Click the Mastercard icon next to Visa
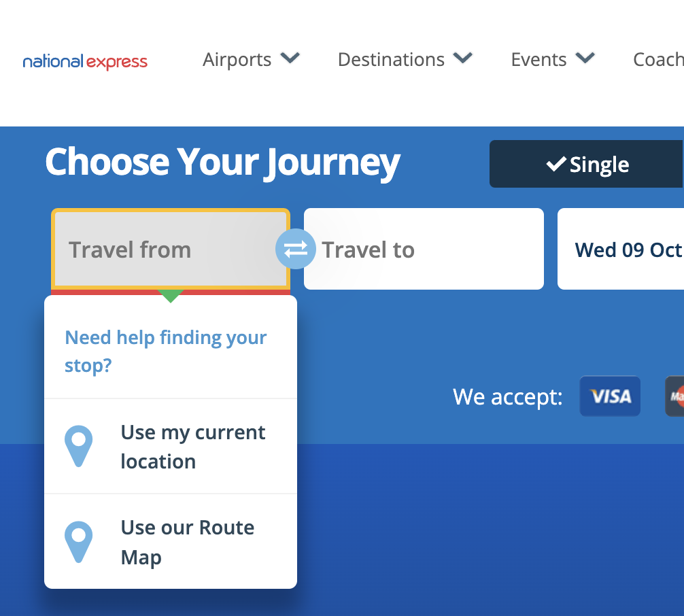The height and width of the screenshot is (616, 684). 675,396
